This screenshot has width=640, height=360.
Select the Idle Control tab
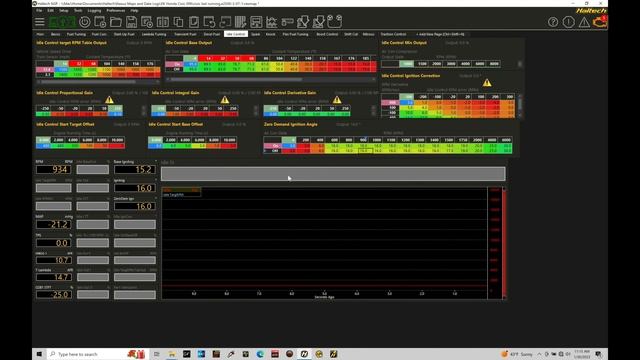pyautogui.click(x=236, y=34)
